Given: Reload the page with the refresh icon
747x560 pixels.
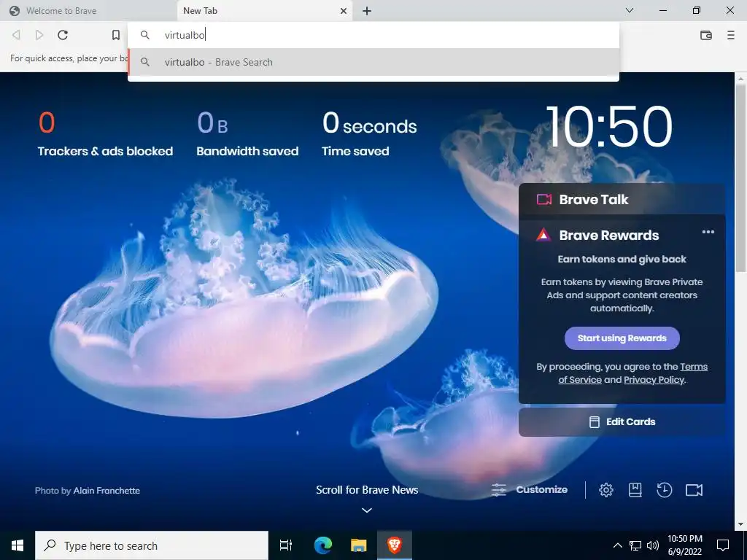Looking at the screenshot, I should (63, 35).
